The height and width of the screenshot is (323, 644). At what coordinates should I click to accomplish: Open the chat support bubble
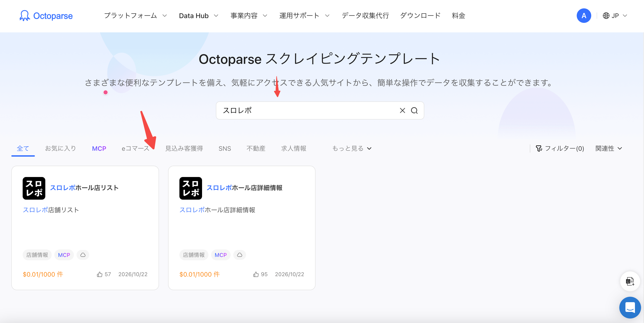pos(630,308)
